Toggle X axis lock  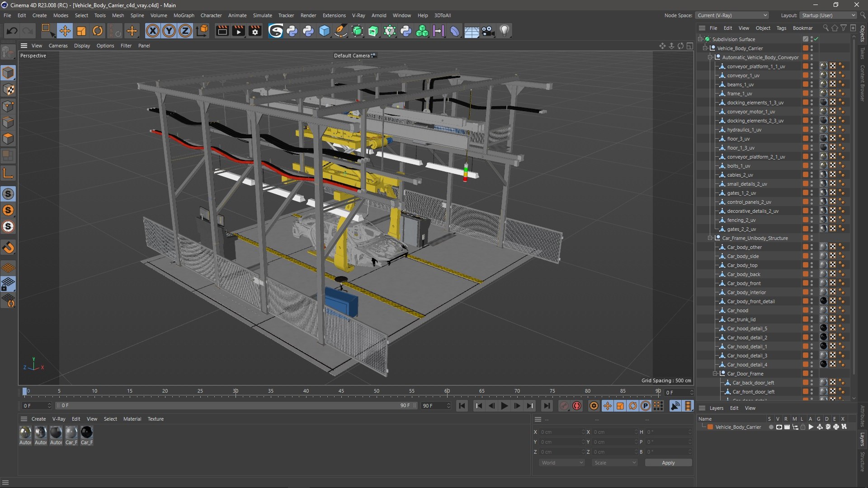tap(153, 31)
